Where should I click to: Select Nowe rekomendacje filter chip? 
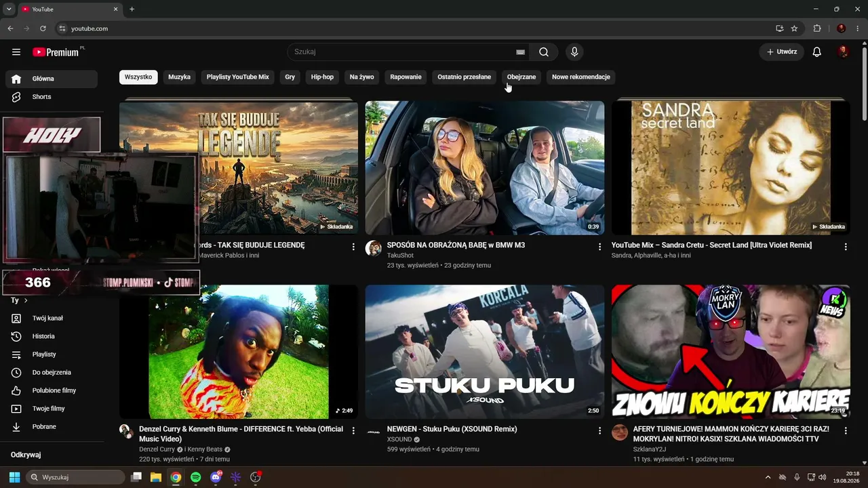[x=581, y=77]
